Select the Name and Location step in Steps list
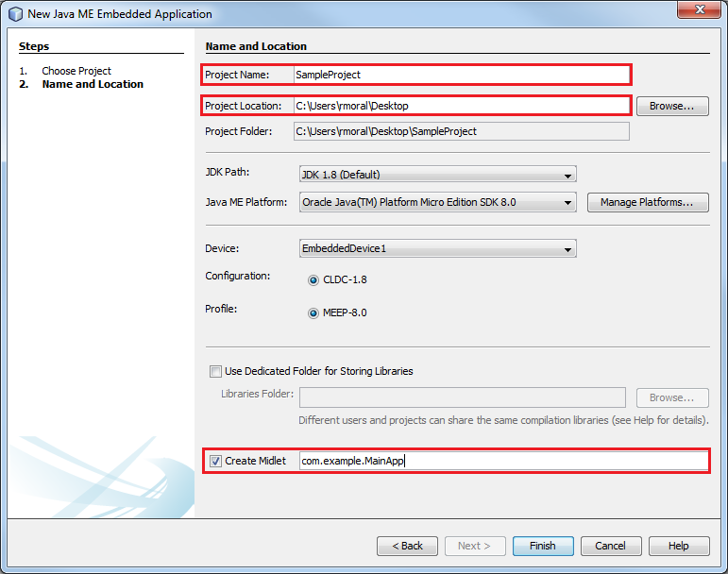 [93, 84]
